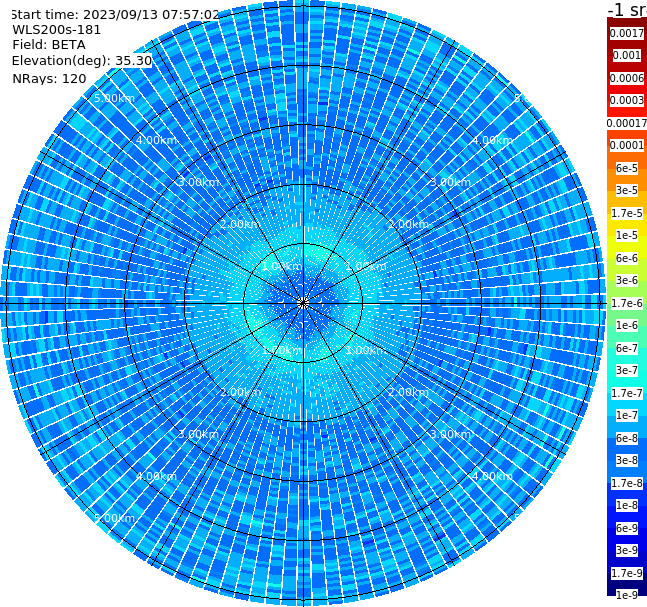Select the 4.00km ring label in lower-right quadrant

pos(492,476)
